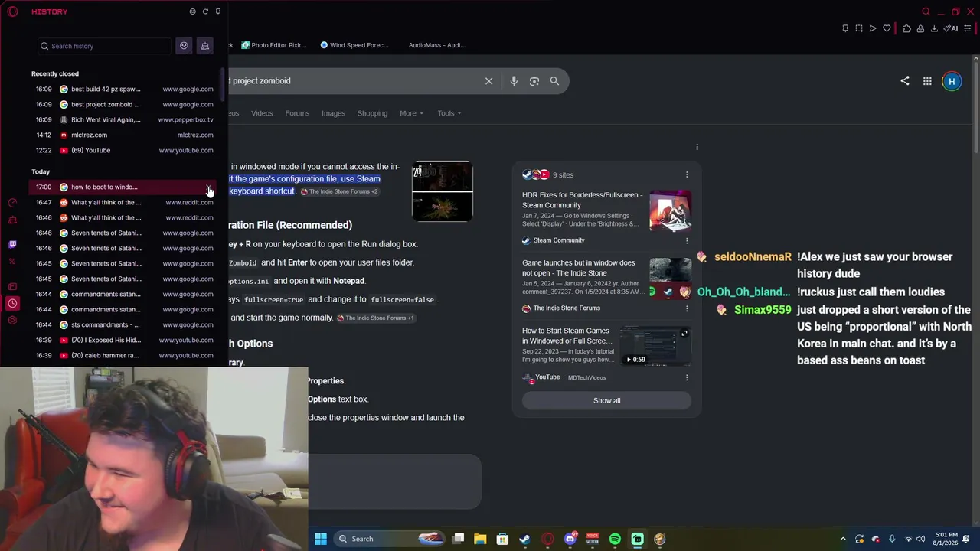The width and height of the screenshot is (980, 551).
Task: Open the GX Control speedometer sidebar icon
Action: pyautogui.click(x=12, y=203)
